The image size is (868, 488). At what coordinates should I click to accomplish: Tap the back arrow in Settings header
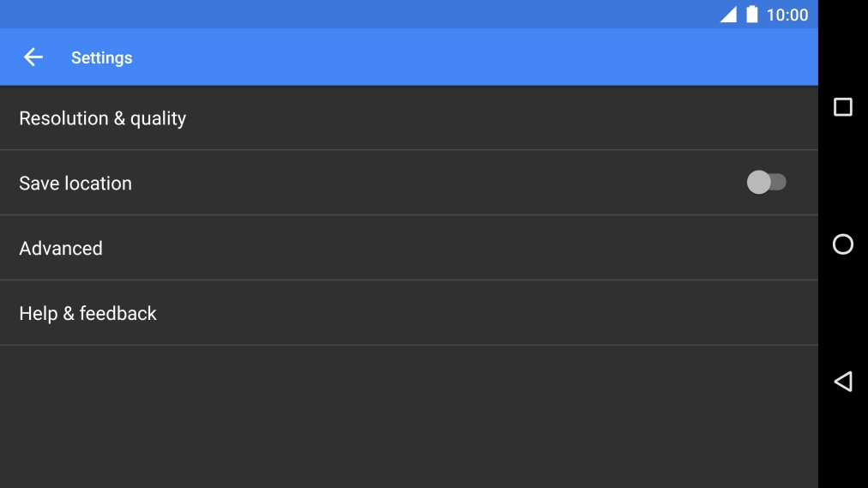(x=33, y=57)
